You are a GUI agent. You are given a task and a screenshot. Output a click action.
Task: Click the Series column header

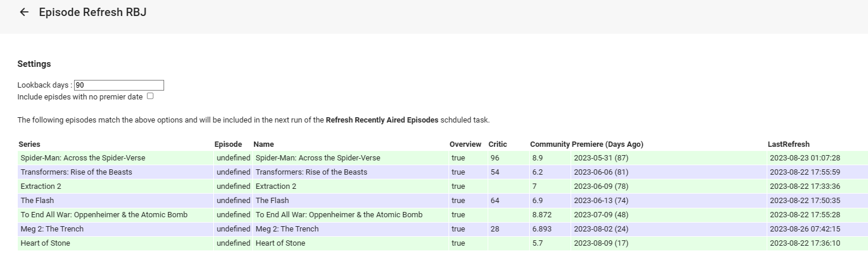tap(30, 144)
